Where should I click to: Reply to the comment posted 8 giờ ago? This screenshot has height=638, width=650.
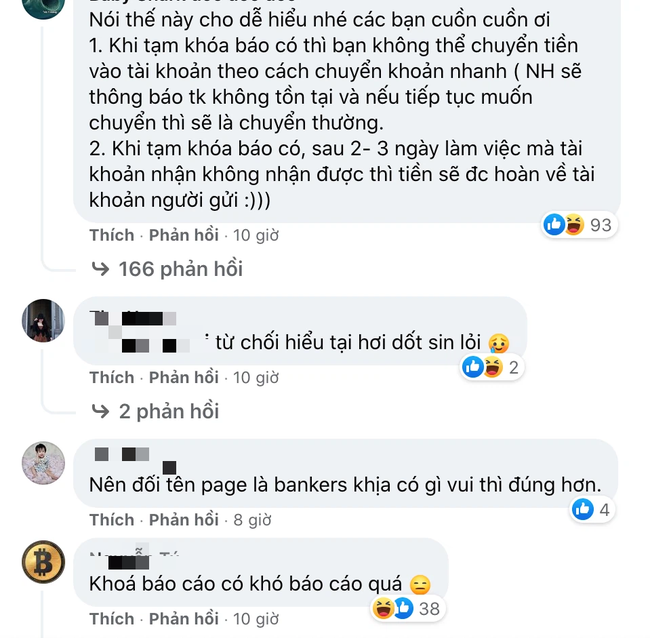(x=184, y=520)
